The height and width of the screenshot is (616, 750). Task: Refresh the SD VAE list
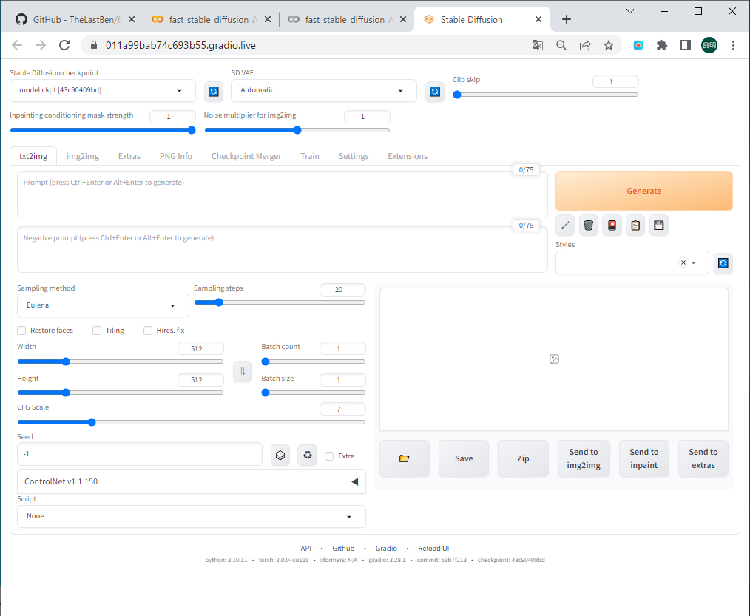tap(435, 91)
